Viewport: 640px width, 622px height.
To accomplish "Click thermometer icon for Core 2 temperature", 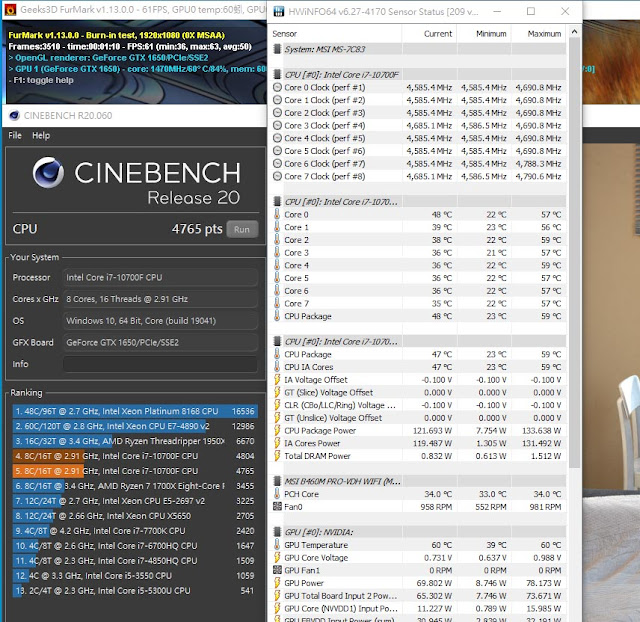I will coord(277,240).
